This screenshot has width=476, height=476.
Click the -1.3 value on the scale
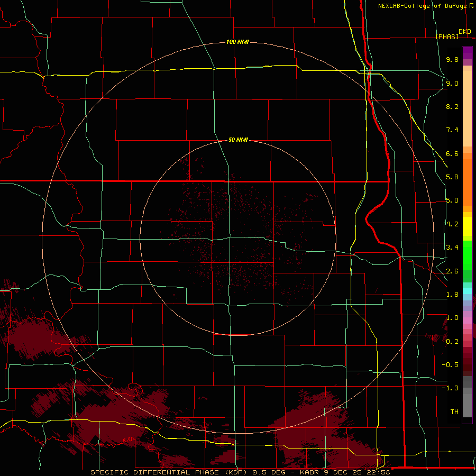[450, 388]
